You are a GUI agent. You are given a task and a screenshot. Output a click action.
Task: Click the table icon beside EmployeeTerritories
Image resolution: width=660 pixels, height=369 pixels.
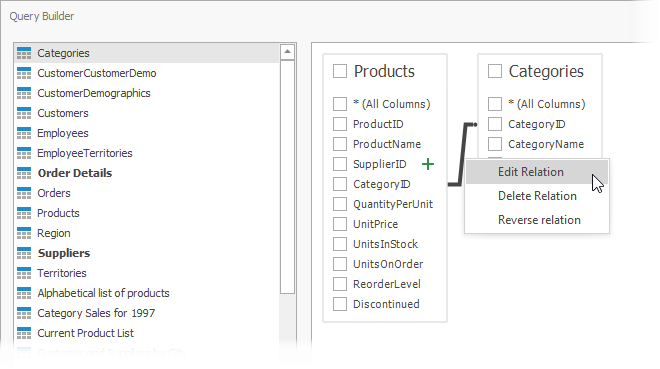[x=24, y=153]
